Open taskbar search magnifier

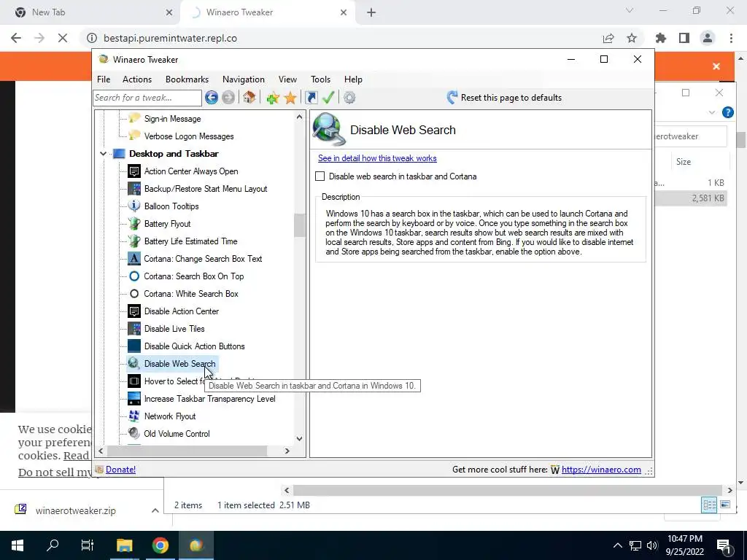[53, 545]
